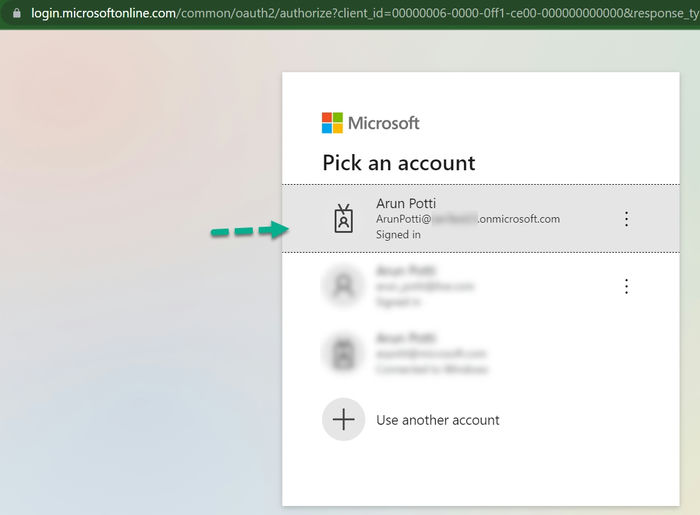Open options menu for the onmicrosoft.com account
Screen dimensions: 700x515
click(626, 219)
